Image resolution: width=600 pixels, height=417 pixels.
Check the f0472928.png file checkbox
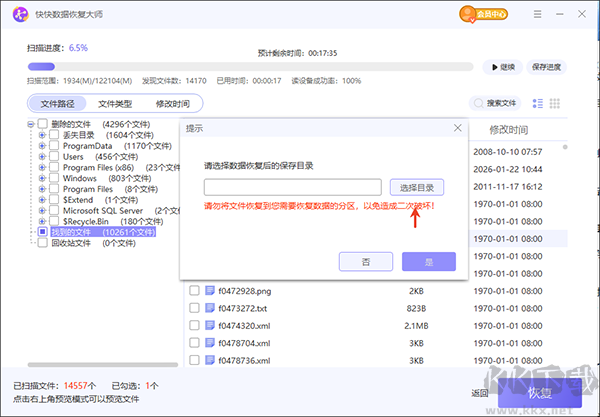point(194,291)
